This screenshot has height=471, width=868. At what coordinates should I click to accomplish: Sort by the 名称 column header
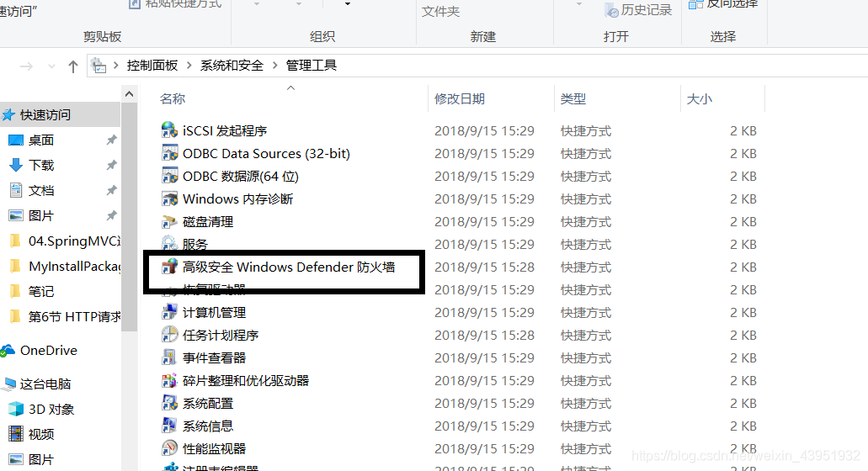click(x=173, y=99)
